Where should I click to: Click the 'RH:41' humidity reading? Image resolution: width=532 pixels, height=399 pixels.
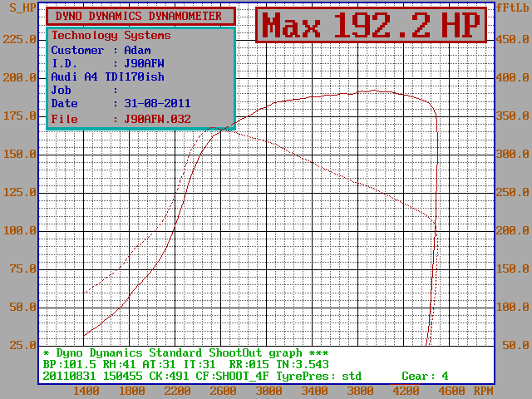click(x=120, y=364)
